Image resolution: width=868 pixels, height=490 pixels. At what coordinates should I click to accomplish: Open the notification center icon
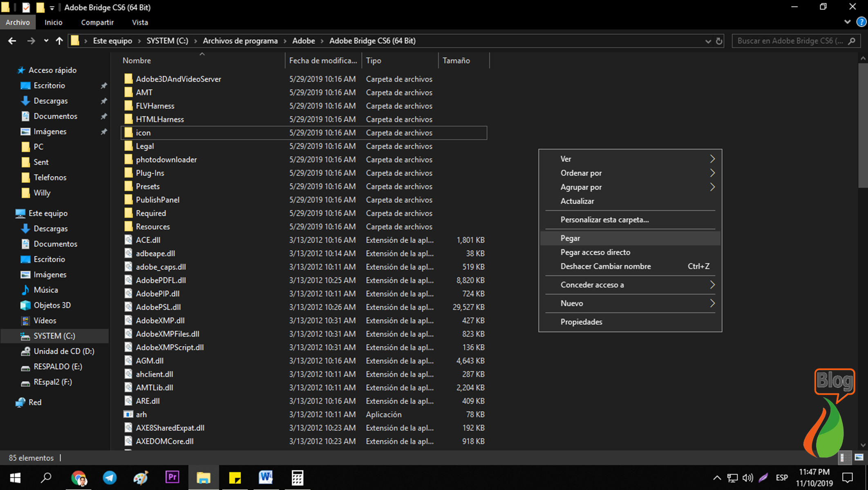[848, 477]
